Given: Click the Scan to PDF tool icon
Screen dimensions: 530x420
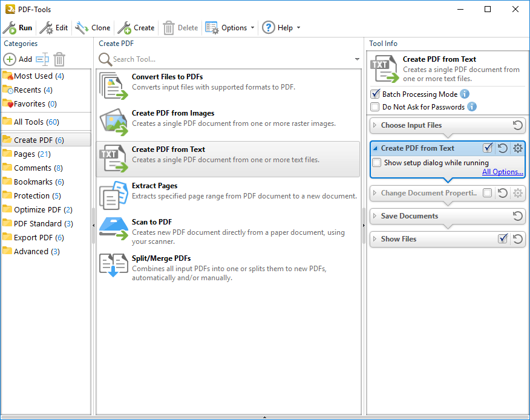Looking at the screenshot, I should click(x=114, y=229).
